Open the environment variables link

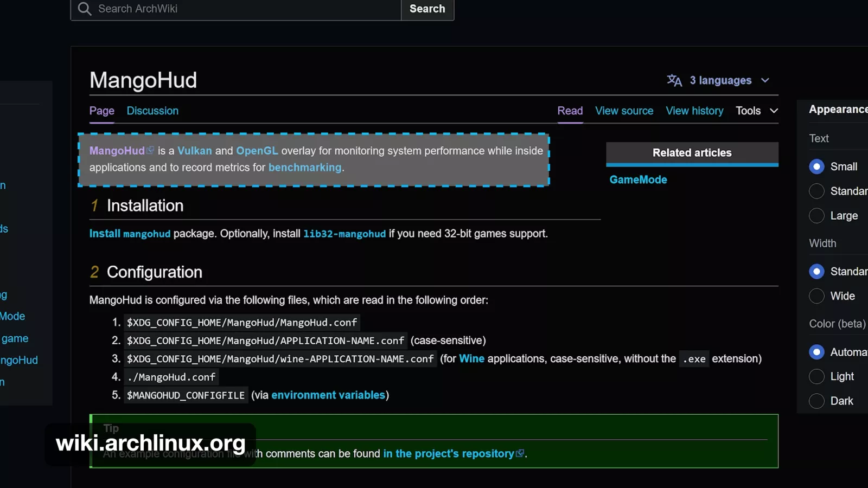click(x=328, y=395)
